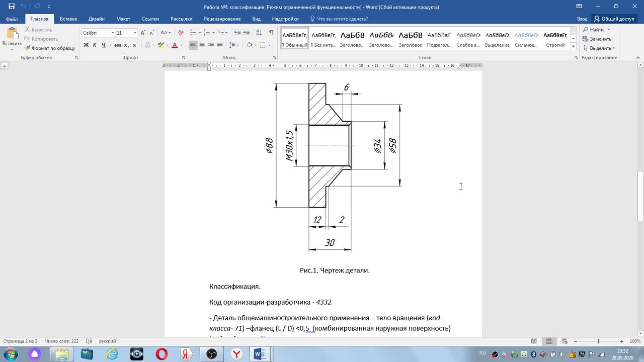Apply subscript formatting (x₂)
This screenshot has width=644, height=362.
tap(126, 45)
